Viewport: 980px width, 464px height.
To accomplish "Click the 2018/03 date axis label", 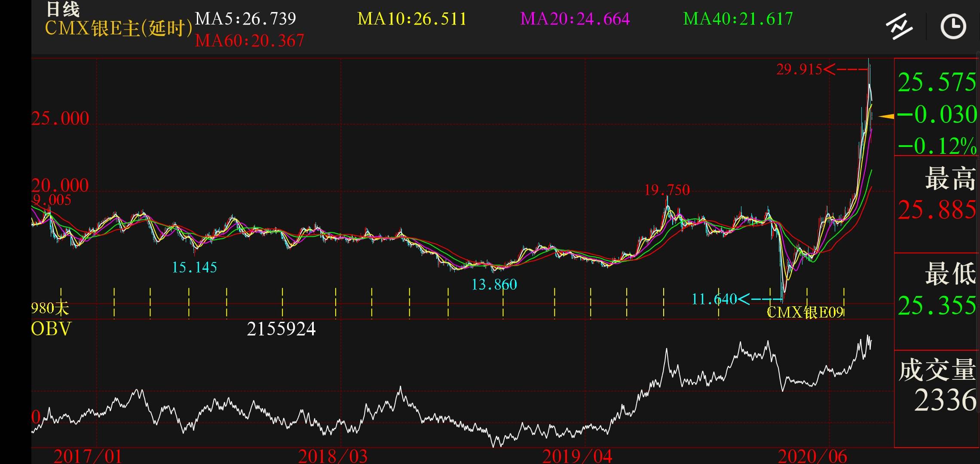I will 333,456.
